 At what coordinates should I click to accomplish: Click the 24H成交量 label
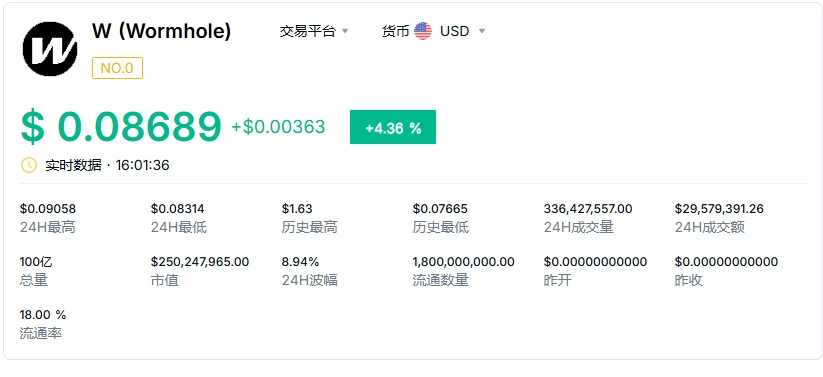click(x=578, y=227)
